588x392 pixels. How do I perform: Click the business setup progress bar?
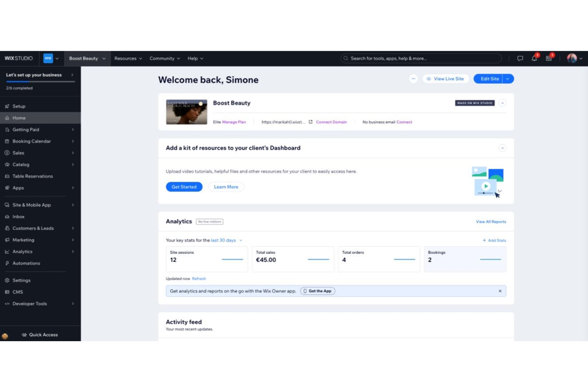40,82
